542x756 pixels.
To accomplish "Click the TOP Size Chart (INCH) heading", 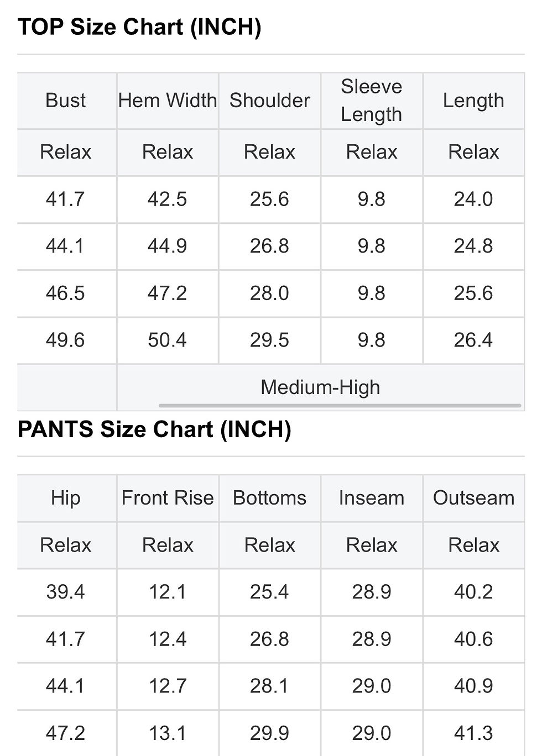I will [139, 27].
